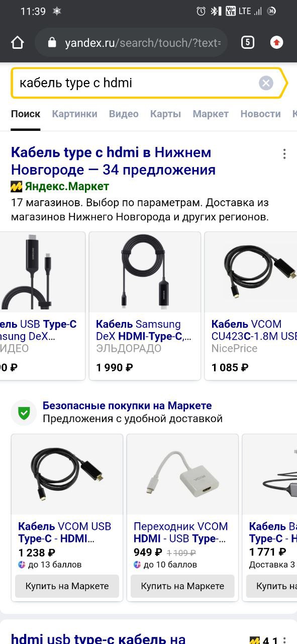
Task: Open the Новости tab
Action: coord(260,114)
